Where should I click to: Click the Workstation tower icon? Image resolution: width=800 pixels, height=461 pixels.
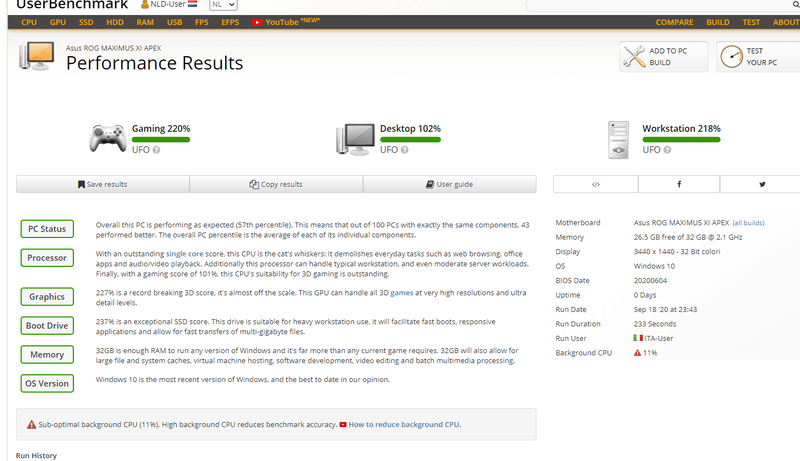pyautogui.click(x=618, y=140)
